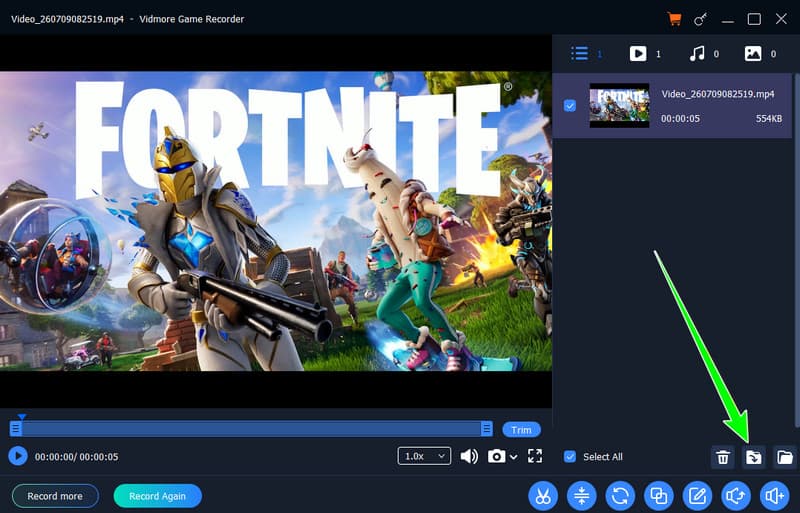The image size is (800, 513).
Task: Click the Fortnite video preview area
Action: pos(276,221)
